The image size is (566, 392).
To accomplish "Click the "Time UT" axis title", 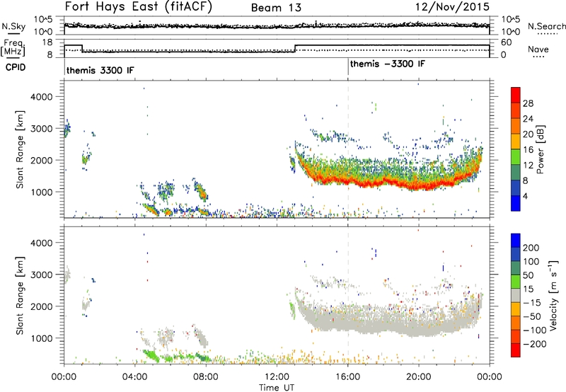I will [x=277, y=387].
